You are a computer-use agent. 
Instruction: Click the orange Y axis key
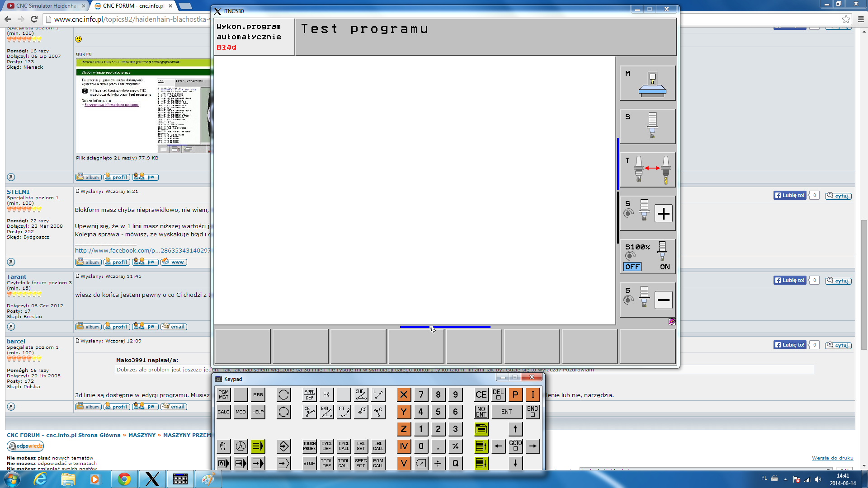pos(404,412)
